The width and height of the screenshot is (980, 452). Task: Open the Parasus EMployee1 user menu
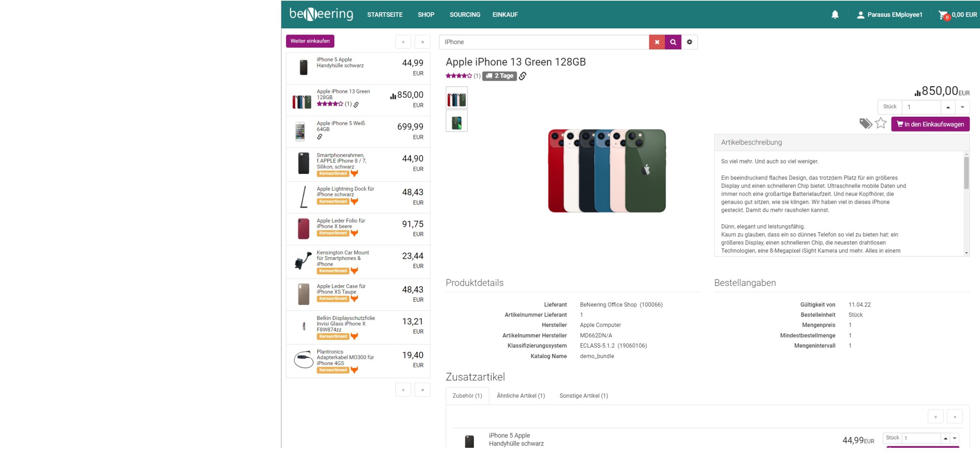[x=890, y=15]
